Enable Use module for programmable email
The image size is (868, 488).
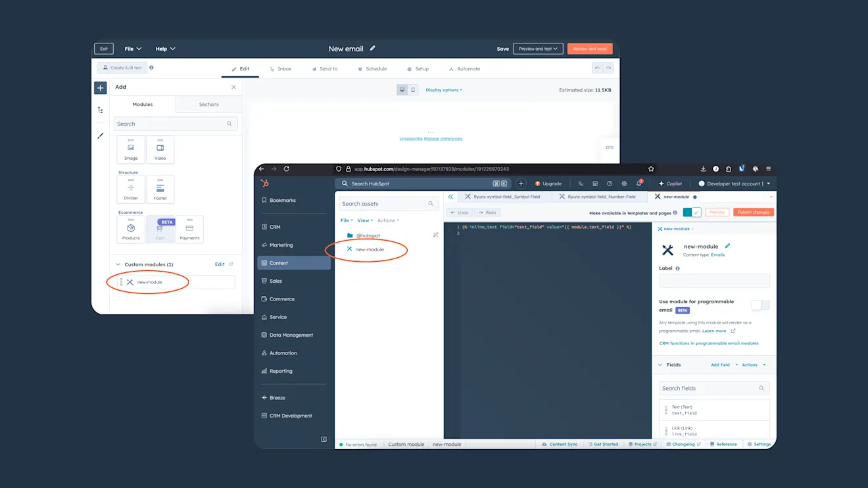pos(760,305)
